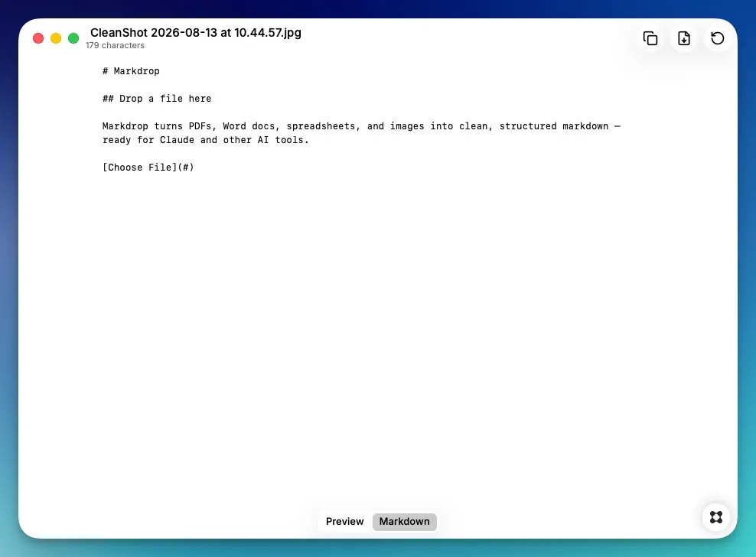The image size is (756, 557).
Task: Click the line 'ready for Claude and other AI tools.'
Action: [x=205, y=140]
